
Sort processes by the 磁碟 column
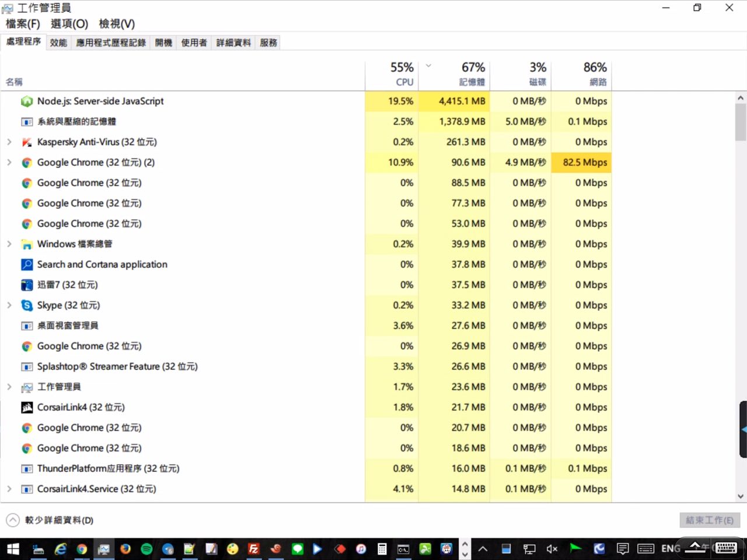point(521,75)
